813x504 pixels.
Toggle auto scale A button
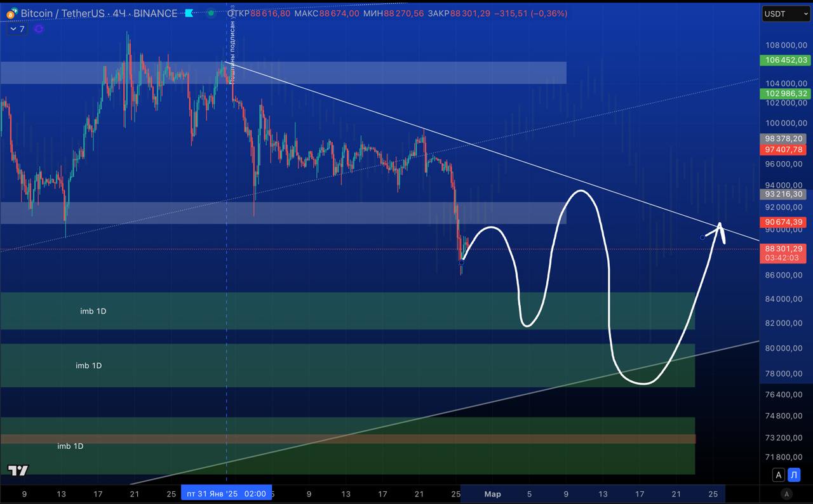tap(778, 475)
